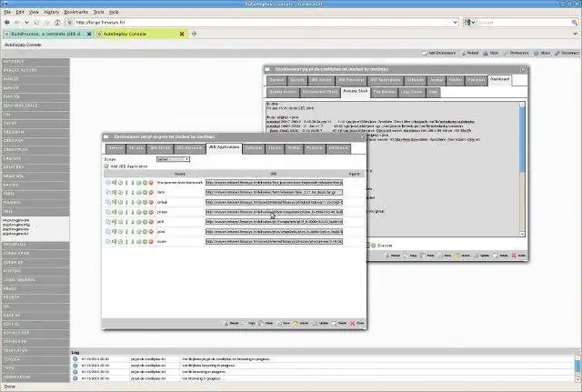Click Copy in the front window's bottom bar
The width and height of the screenshot is (582, 392).
point(248,323)
